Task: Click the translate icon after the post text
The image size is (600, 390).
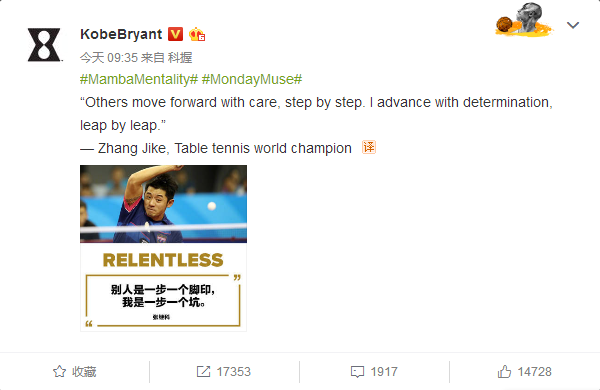Action: pyautogui.click(x=369, y=147)
